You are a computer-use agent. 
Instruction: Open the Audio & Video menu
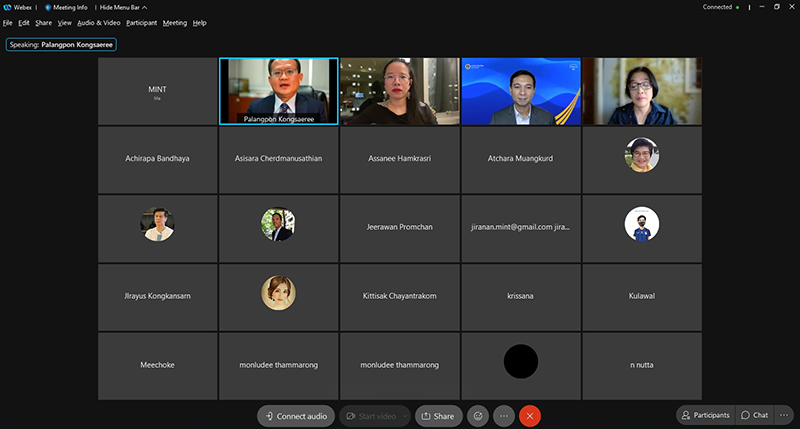99,22
